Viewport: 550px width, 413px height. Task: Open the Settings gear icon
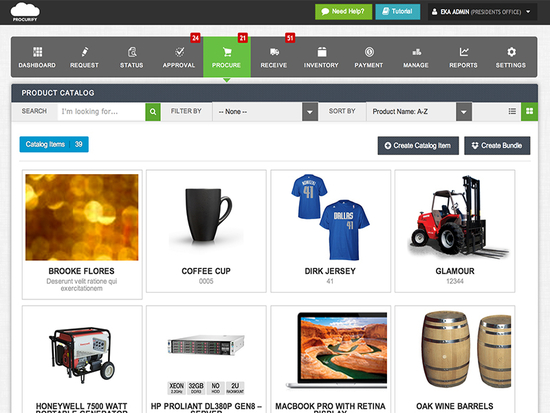(x=511, y=52)
